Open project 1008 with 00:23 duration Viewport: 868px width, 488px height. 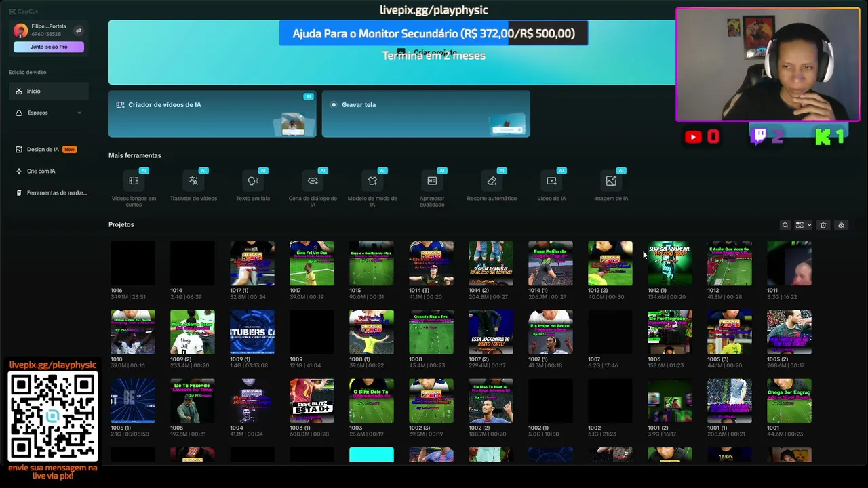click(x=431, y=332)
